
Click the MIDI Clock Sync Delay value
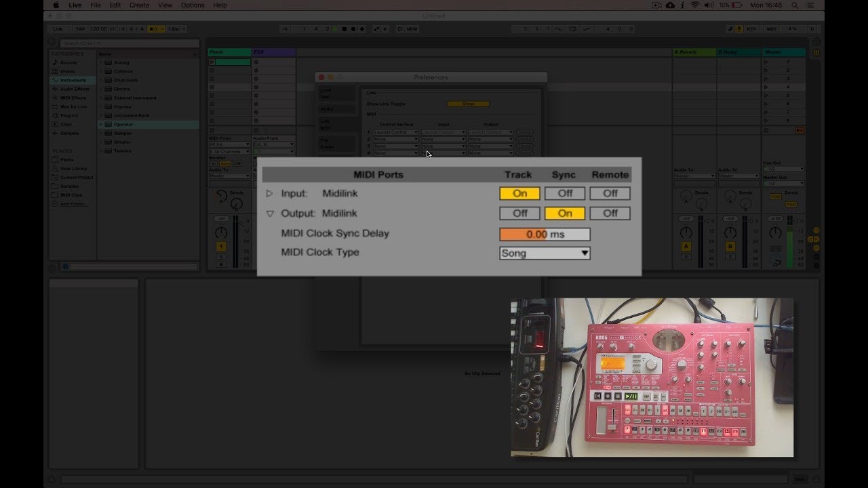pyautogui.click(x=545, y=234)
